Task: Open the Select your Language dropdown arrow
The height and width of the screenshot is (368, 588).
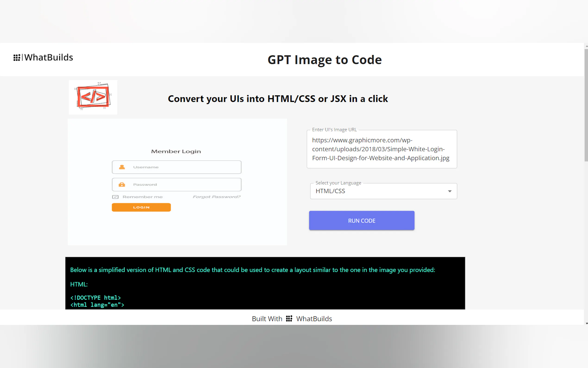Action: (450, 191)
